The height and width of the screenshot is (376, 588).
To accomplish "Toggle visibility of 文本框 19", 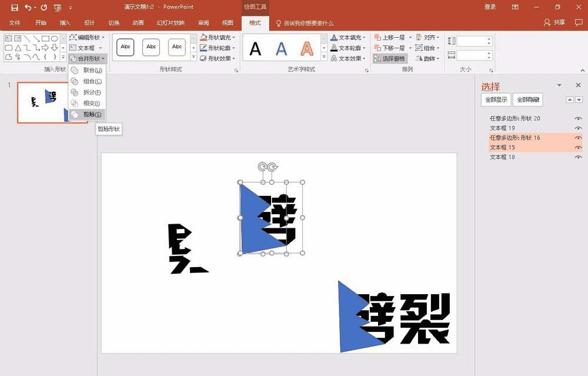I will tap(578, 128).
